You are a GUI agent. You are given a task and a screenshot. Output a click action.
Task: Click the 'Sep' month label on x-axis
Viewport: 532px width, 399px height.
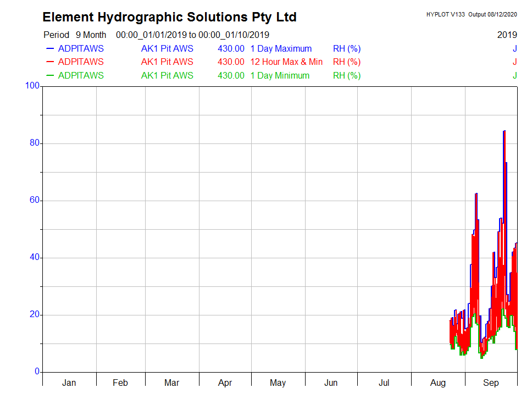click(491, 383)
